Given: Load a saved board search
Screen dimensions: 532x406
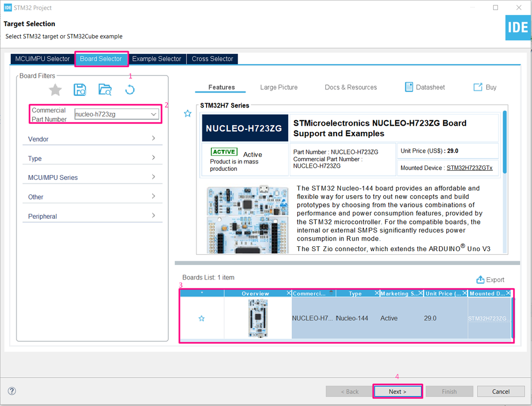Looking at the screenshot, I should pyautogui.click(x=105, y=90).
